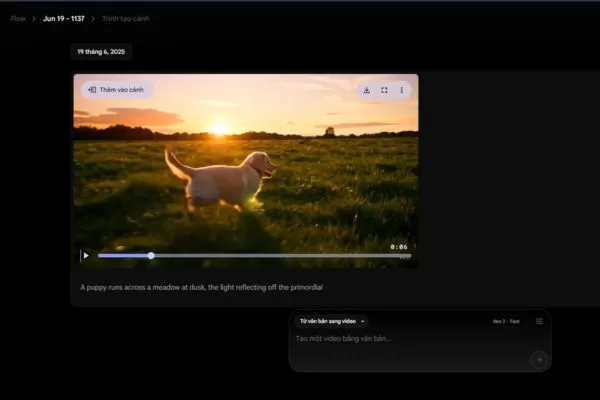Expand video to fullscreen

(384, 90)
